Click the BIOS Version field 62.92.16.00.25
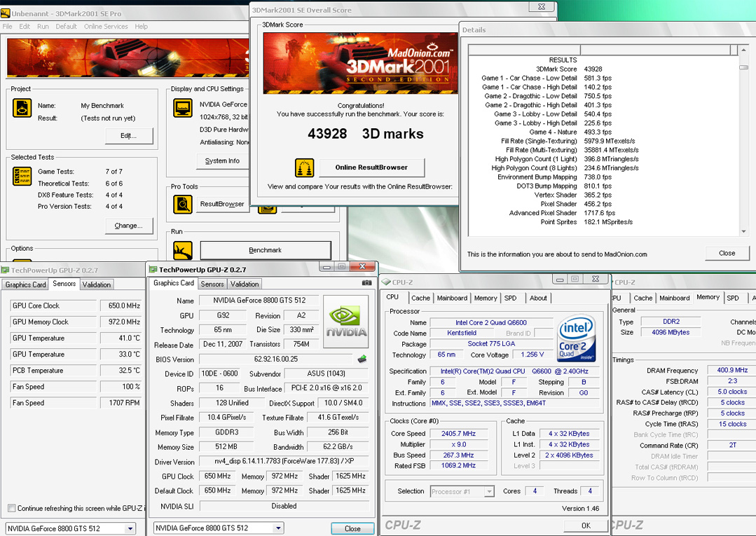 (276, 359)
